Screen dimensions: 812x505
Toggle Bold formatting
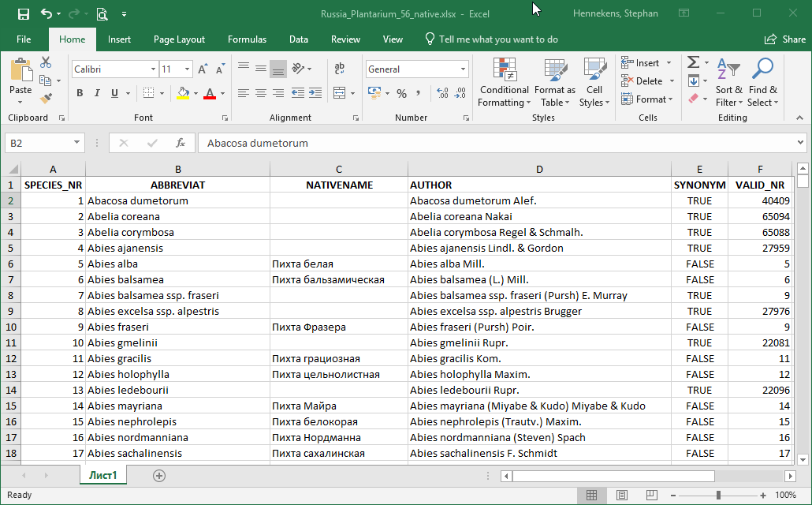80,93
